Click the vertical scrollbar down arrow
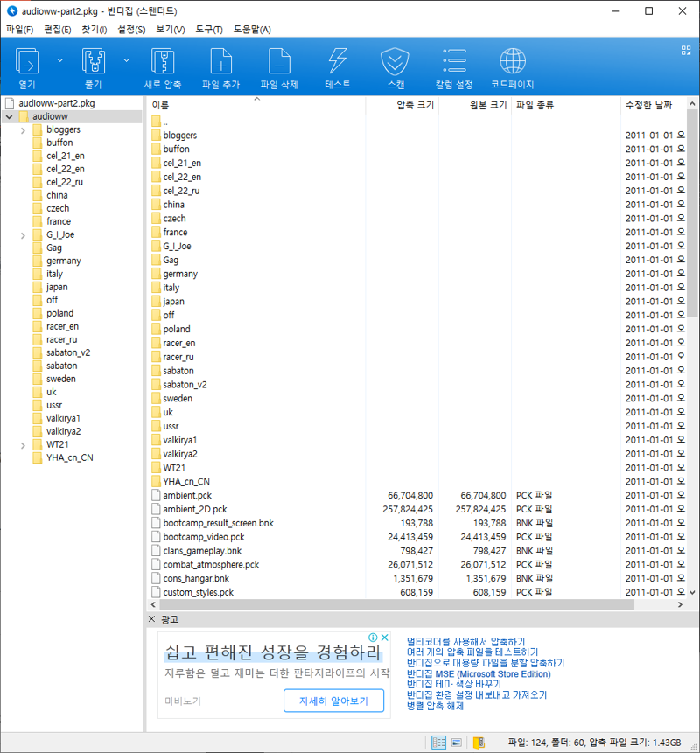 point(692,593)
